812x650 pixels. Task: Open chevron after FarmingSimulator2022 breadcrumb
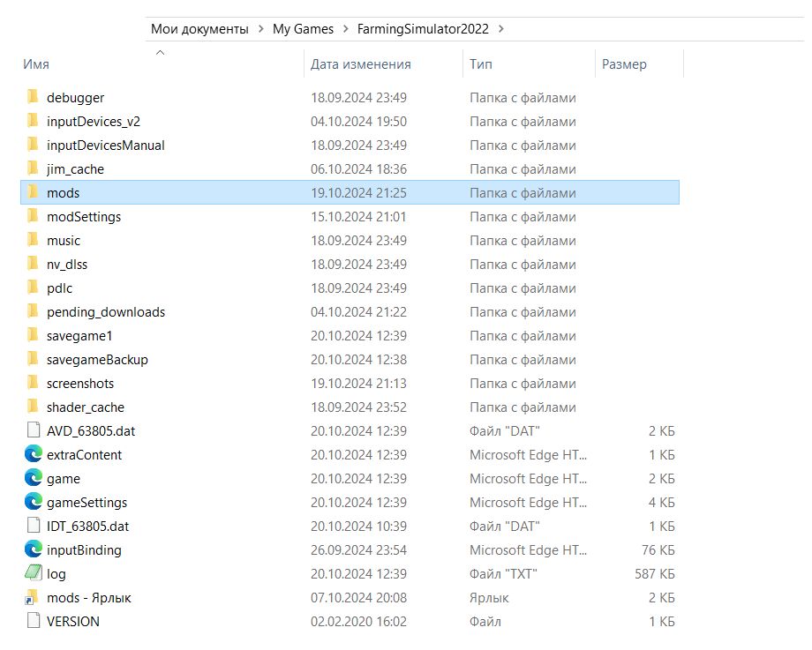pos(501,29)
